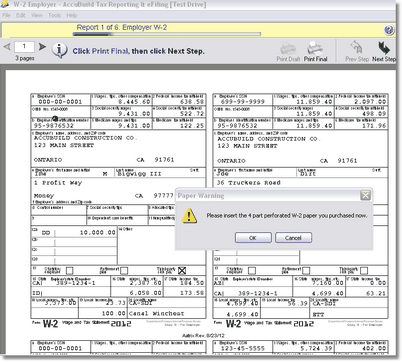Screen dimensions: 402x362
Task: Click the Prev Step arrow icon
Action: 356,48
